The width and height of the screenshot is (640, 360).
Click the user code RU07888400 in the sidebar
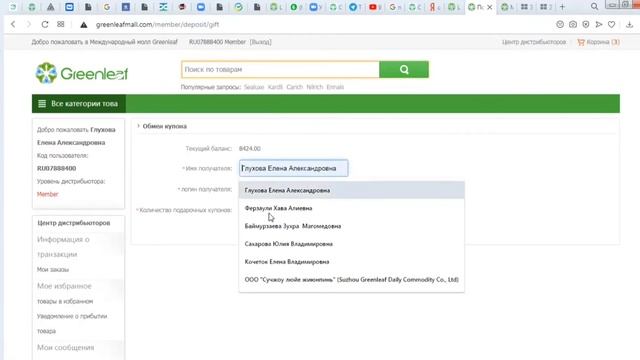click(56, 168)
